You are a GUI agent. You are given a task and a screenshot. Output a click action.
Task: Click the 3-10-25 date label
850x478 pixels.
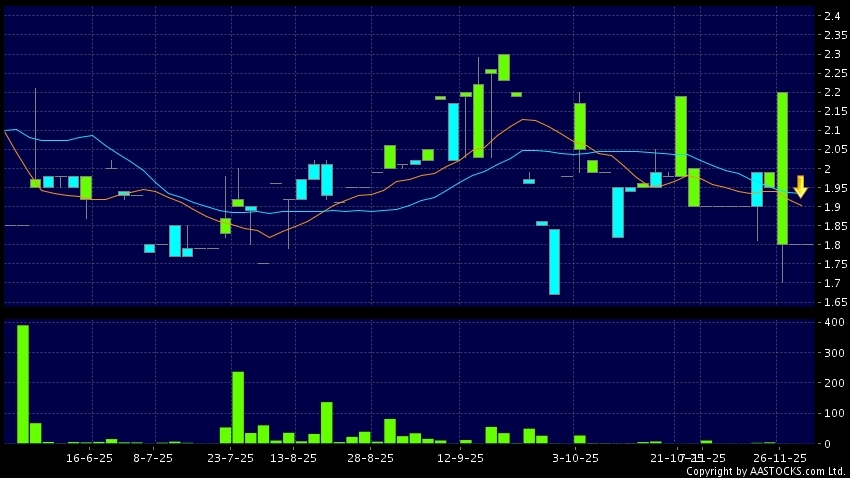point(576,457)
